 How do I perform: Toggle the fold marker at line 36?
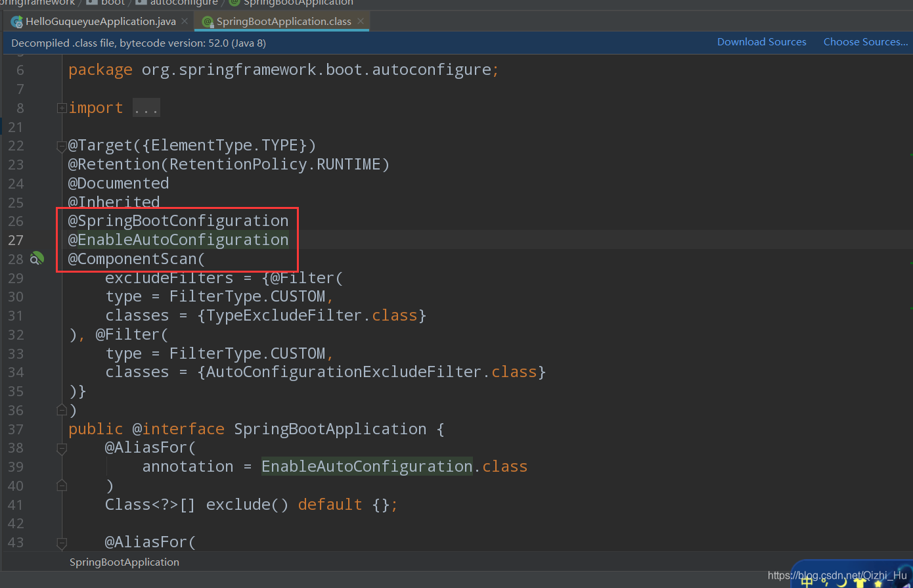click(62, 411)
